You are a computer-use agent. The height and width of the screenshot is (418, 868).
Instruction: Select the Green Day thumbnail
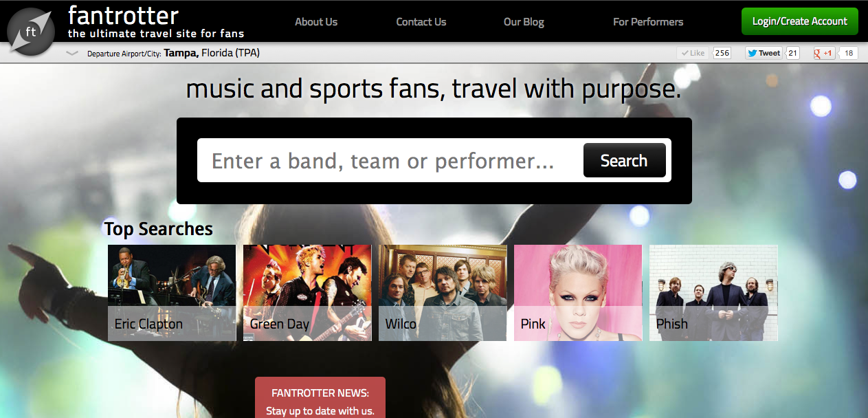307,292
